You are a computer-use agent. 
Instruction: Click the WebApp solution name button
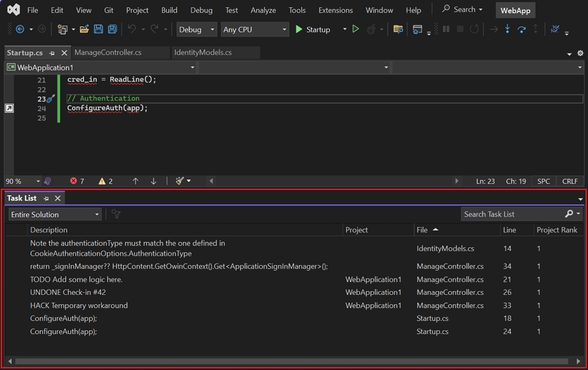pos(515,10)
